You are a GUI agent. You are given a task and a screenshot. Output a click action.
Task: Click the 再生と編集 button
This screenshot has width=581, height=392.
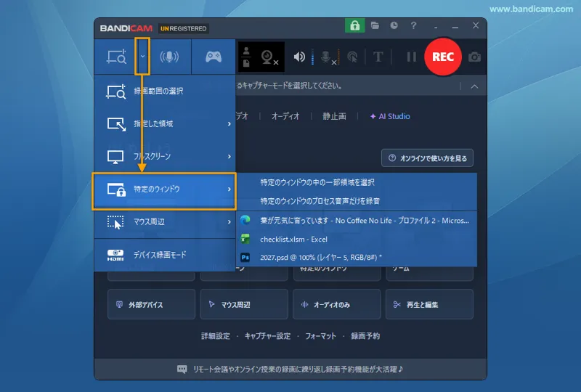coord(429,305)
